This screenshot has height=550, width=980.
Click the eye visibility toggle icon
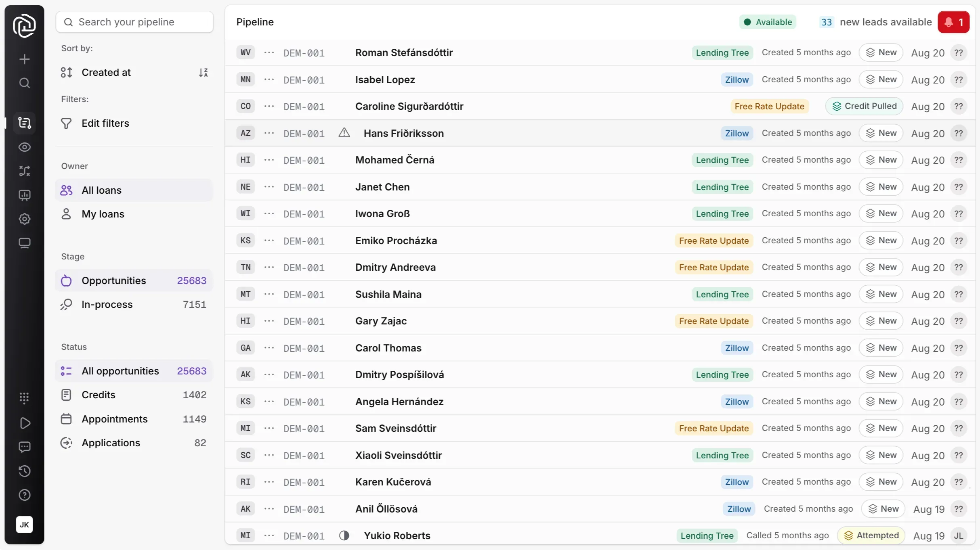[x=25, y=146]
